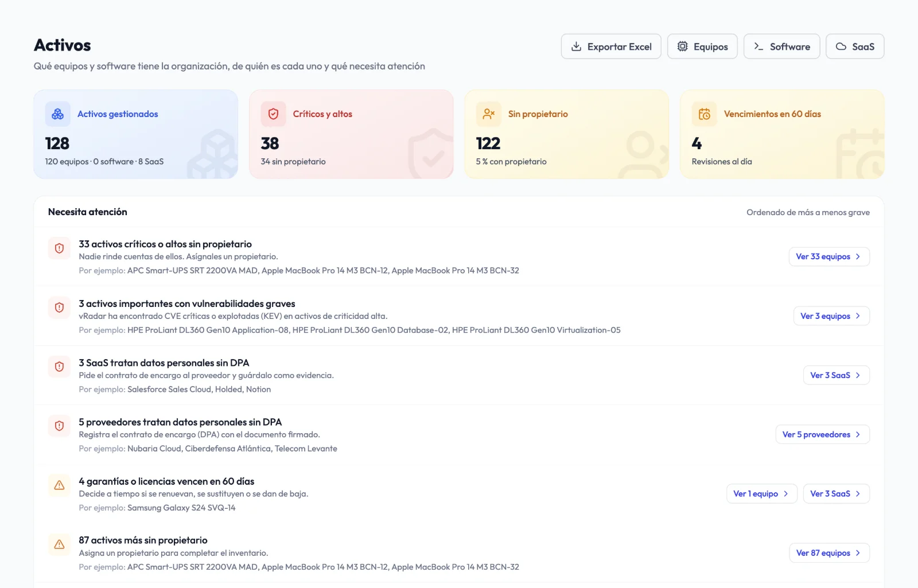Click the Activos gestionados cubes icon
The height and width of the screenshot is (588, 918).
(x=58, y=114)
